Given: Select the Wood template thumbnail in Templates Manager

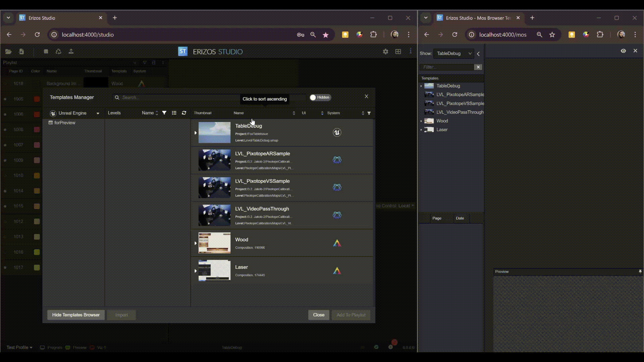Looking at the screenshot, I should (x=215, y=243).
